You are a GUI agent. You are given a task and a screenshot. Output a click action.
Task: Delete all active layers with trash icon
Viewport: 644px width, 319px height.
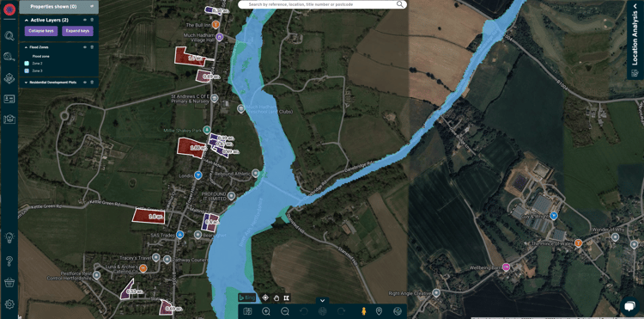(92, 20)
